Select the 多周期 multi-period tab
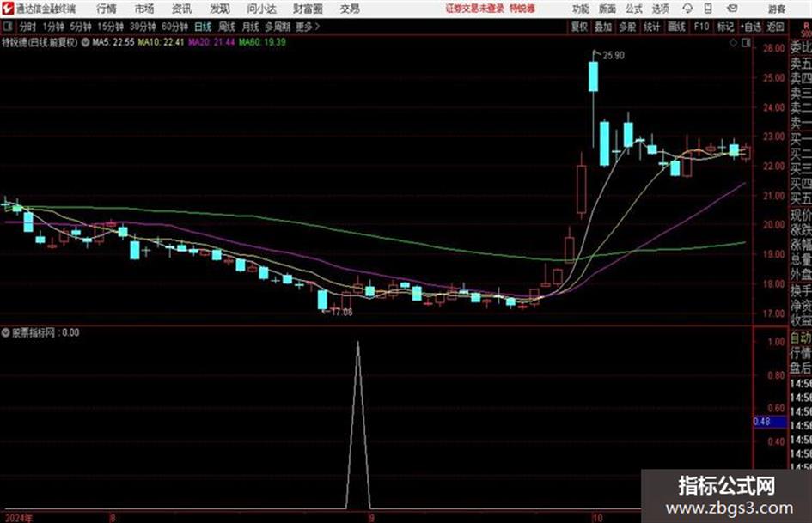The height and width of the screenshot is (523, 812). (278, 27)
